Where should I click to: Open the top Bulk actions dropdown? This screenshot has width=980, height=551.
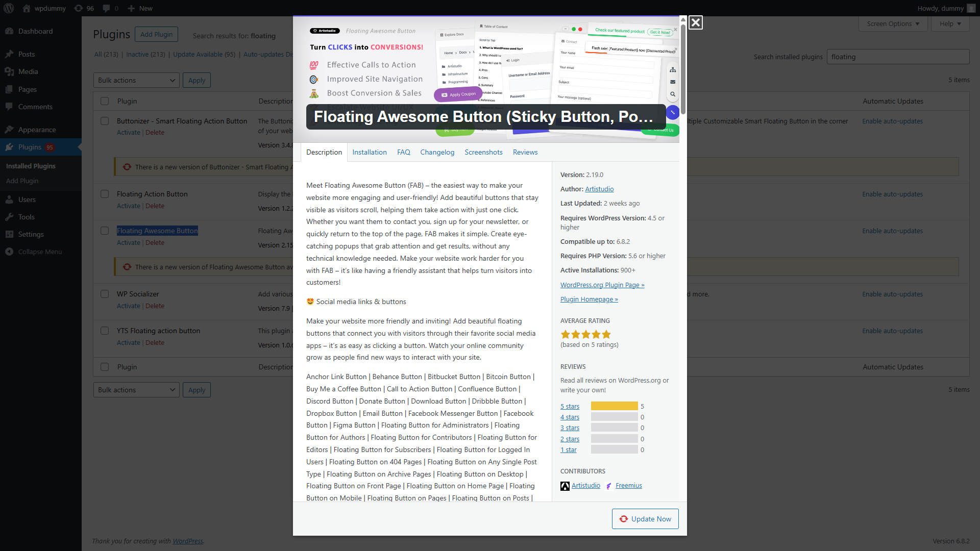pyautogui.click(x=136, y=80)
